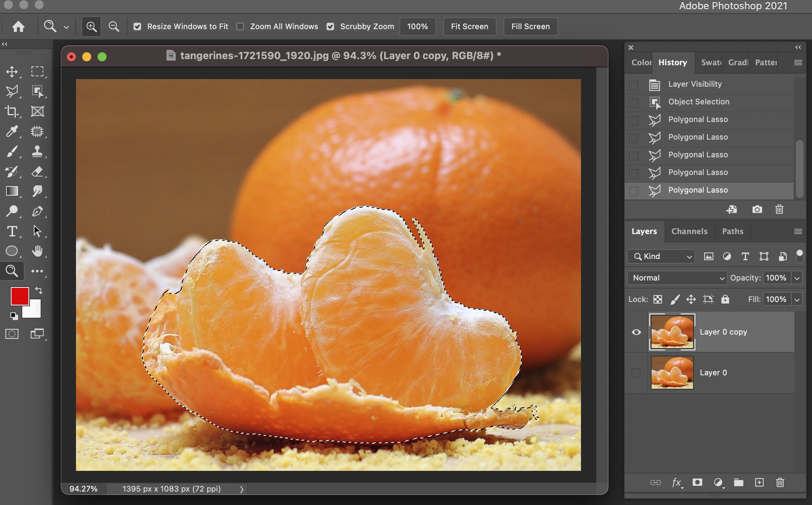Switch to the Channels tab
The image size is (812, 505).
(689, 231)
